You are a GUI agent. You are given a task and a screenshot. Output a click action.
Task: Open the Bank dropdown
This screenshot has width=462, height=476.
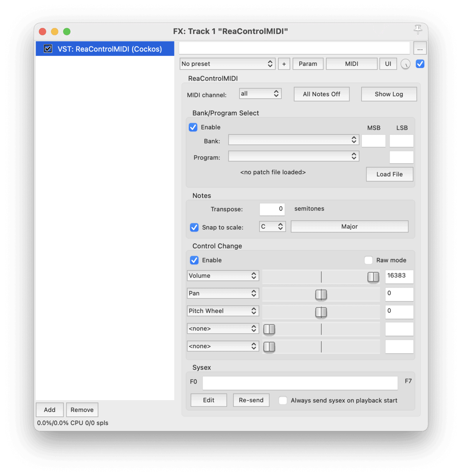pos(294,140)
